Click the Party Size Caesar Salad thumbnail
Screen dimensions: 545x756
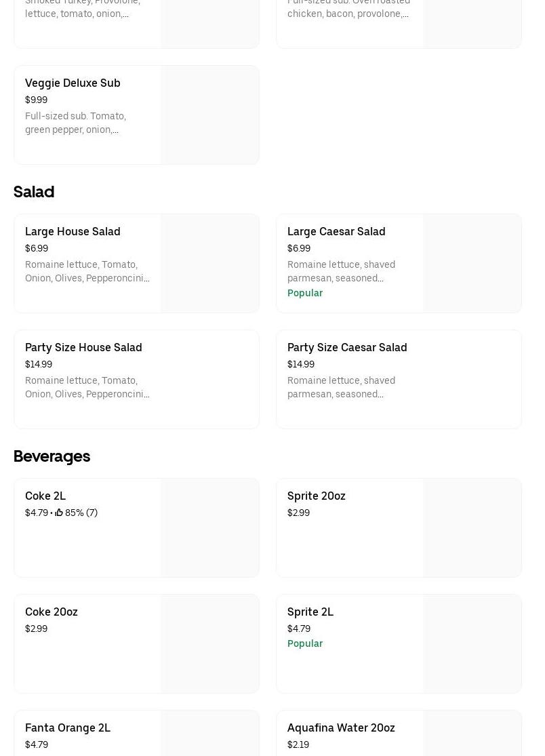click(x=472, y=379)
